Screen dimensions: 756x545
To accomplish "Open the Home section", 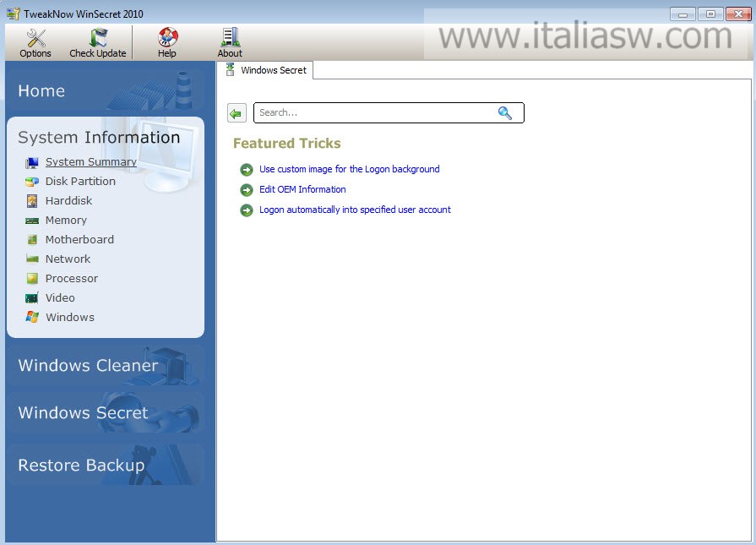I will [x=105, y=90].
